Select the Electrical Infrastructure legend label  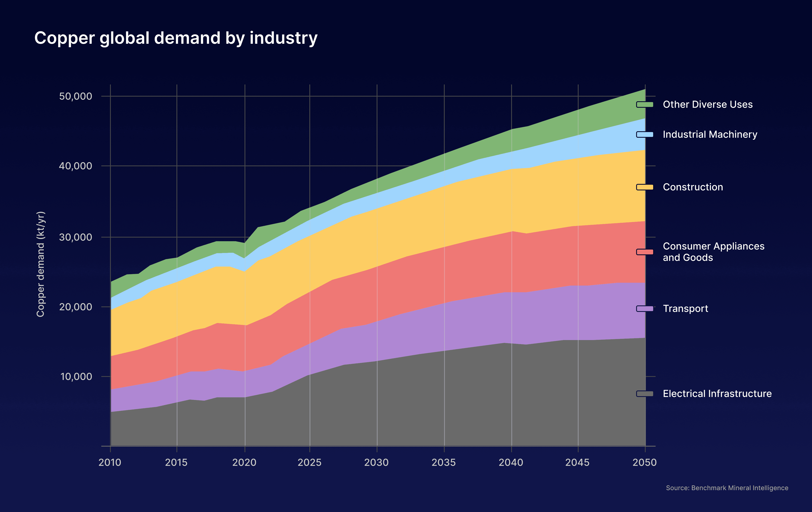pos(717,394)
